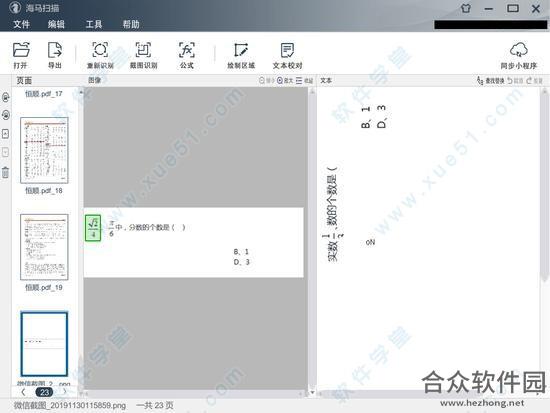Open the 工具 menu

coord(94,24)
